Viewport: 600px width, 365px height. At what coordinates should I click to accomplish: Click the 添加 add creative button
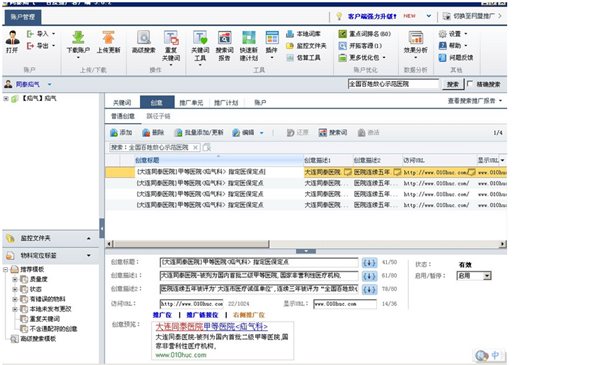[x=121, y=133]
